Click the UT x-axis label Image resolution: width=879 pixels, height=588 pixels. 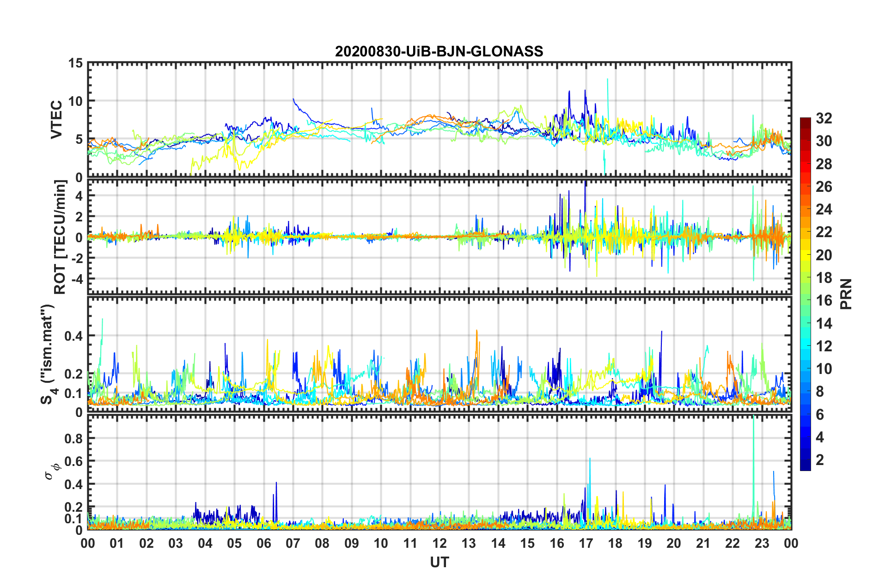[x=439, y=562]
